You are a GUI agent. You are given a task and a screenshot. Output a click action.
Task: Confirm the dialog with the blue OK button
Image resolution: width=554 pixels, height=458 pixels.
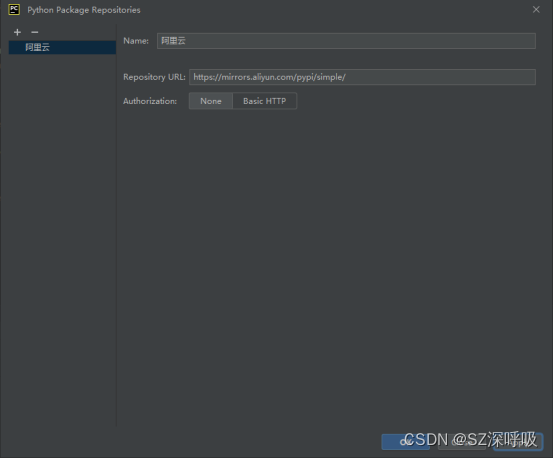tap(406, 442)
